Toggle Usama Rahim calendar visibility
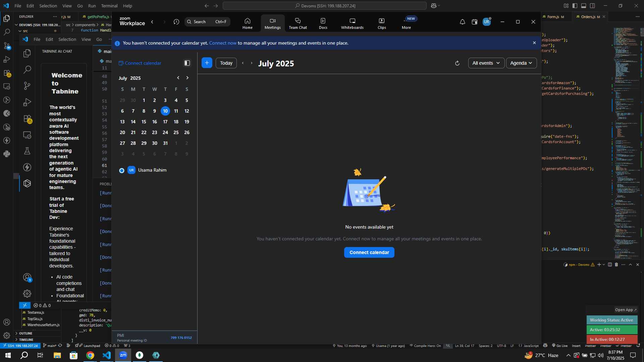The height and width of the screenshot is (362, 644). click(x=122, y=170)
